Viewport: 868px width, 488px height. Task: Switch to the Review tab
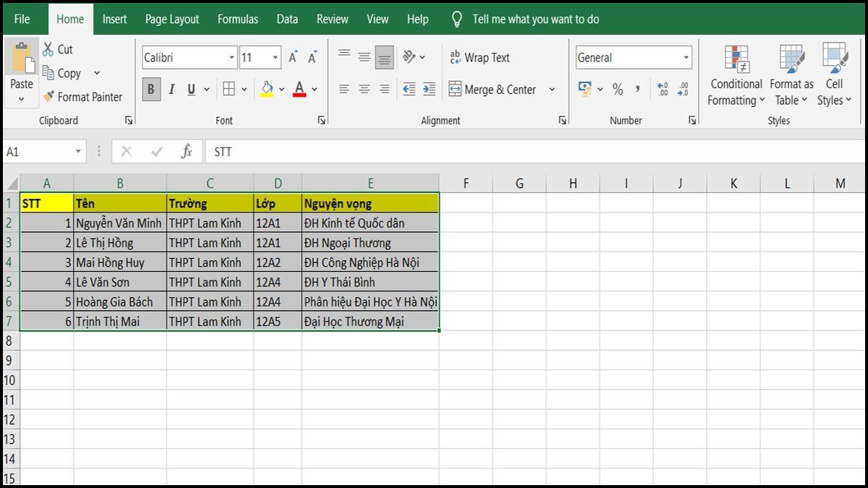click(333, 20)
